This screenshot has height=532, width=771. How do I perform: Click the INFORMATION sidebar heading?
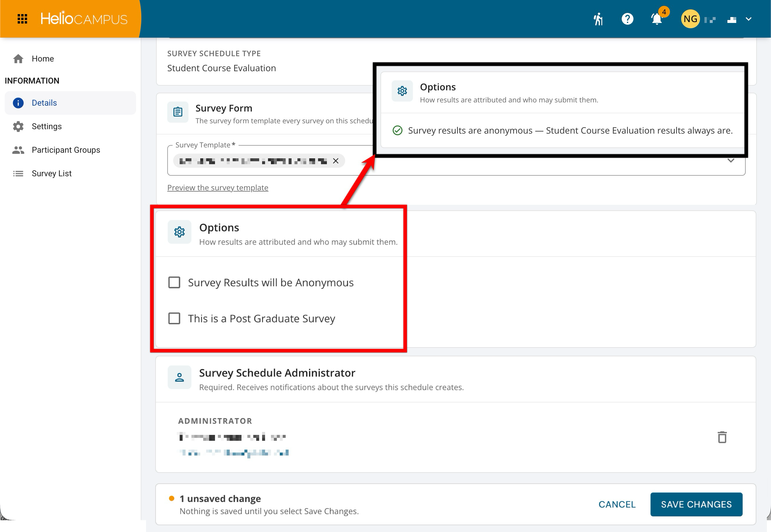(32, 81)
